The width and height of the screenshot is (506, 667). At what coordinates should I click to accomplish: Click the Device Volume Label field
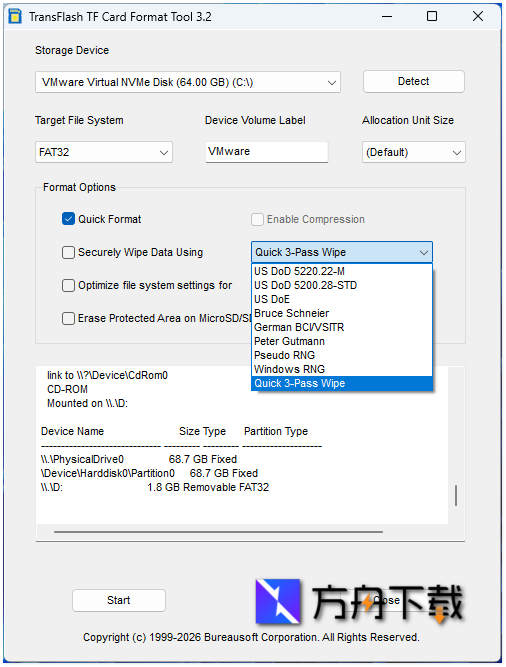267,151
